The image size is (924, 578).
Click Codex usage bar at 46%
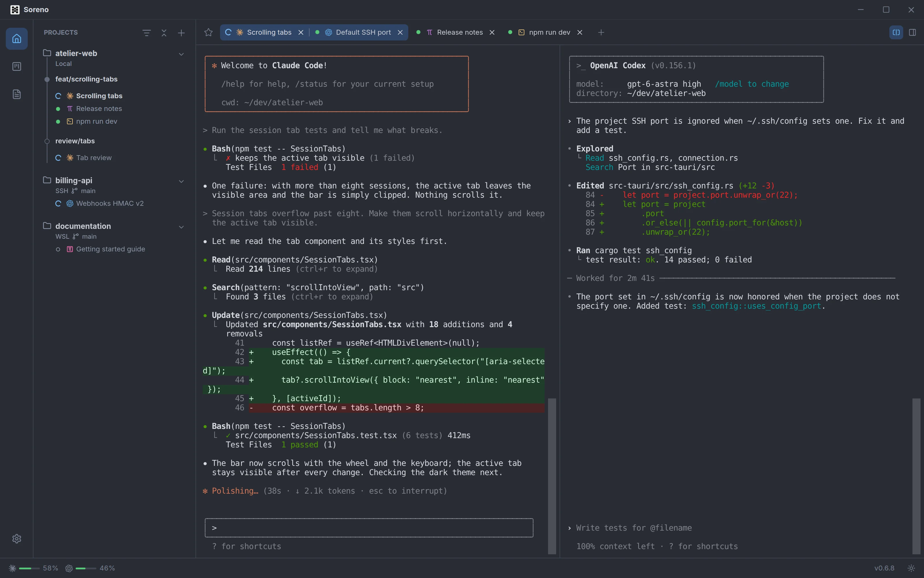[85, 568]
